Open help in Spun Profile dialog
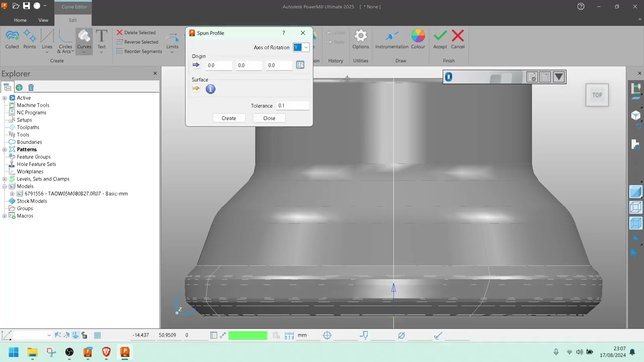The width and height of the screenshot is (644, 362). (283, 33)
